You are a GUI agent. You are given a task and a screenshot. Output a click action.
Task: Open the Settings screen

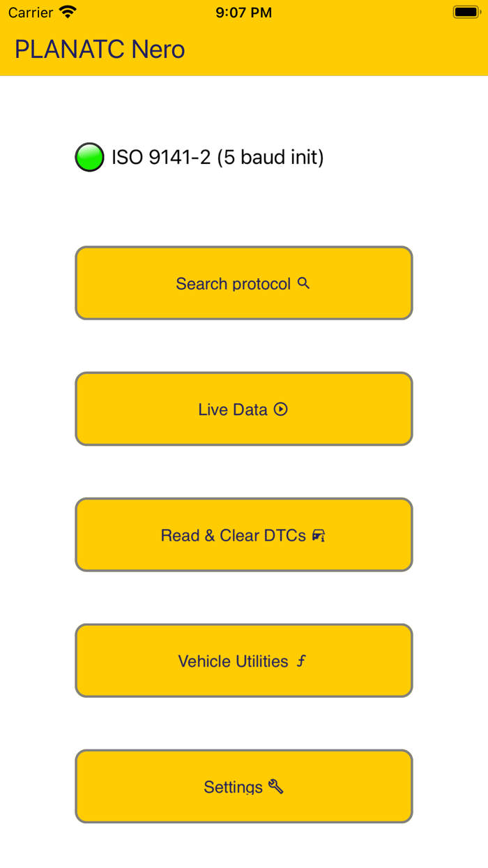click(x=244, y=786)
